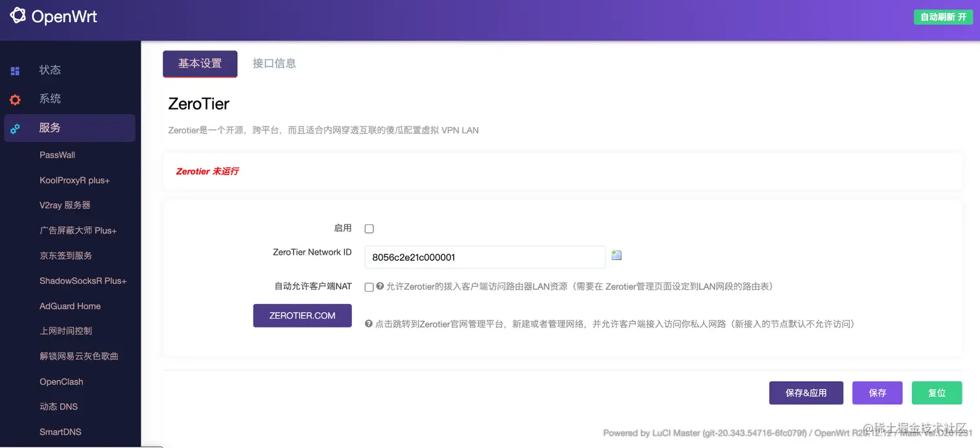
Task: Expand the 状态 section in sidebar
Action: pyautogui.click(x=50, y=70)
